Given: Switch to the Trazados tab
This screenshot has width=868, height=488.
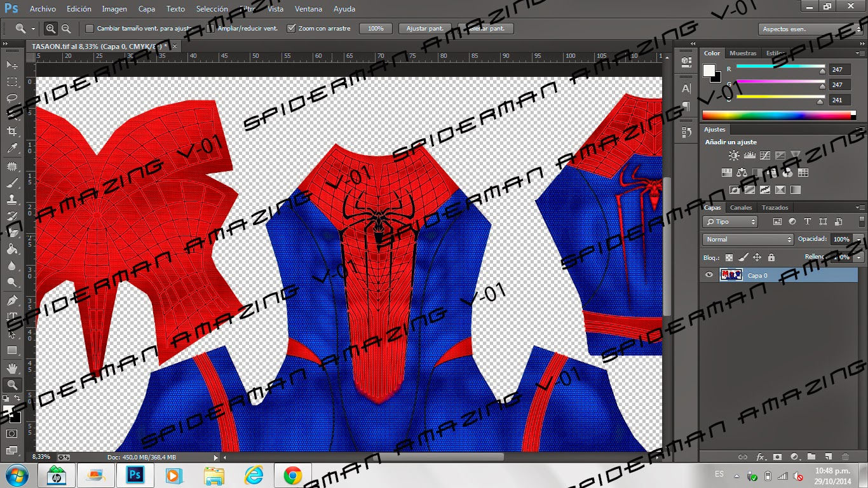Looking at the screenshot, I should [x=775, y=208].
